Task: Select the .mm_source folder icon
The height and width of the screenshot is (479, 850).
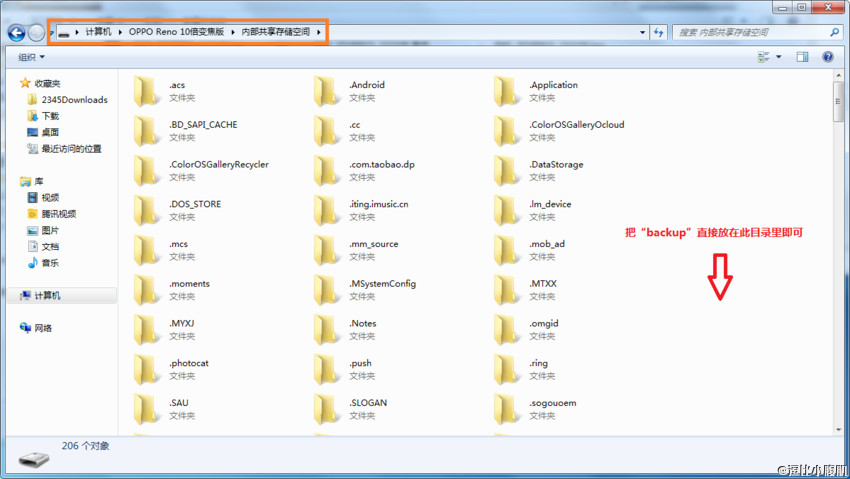Action: point(326,250)
